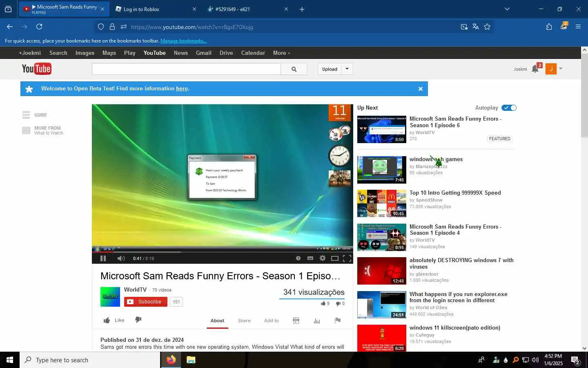The image size is (588, 368).
Task: Open the Windows Start menu
Action: (10, 360)
